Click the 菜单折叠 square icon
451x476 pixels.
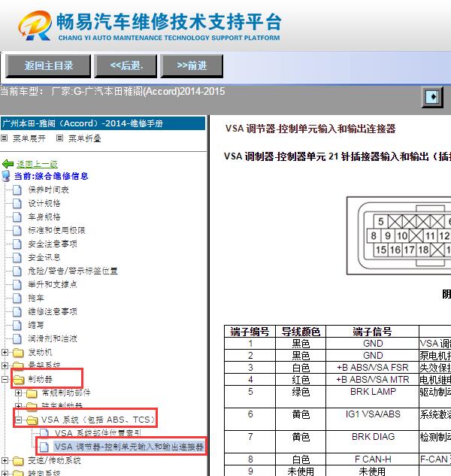pos(60,138)
